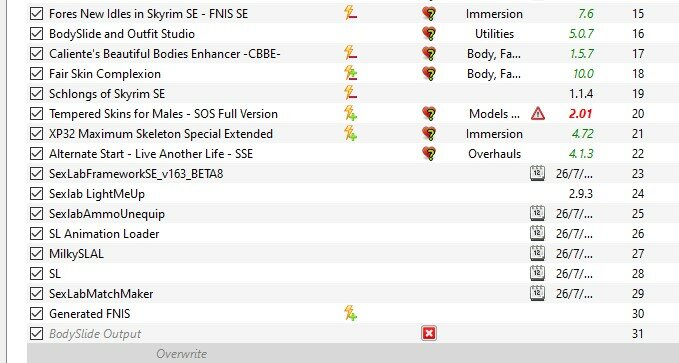Click version 7.6 of FNIS SE
Viewport: 679px width, 363px height.
pos(585,14)
